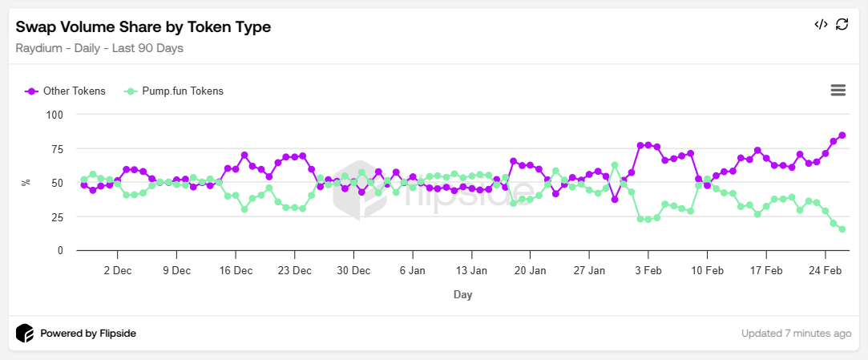
Task: Click the green Pump.fun Tokens legend marker
Action: [131, 91]
